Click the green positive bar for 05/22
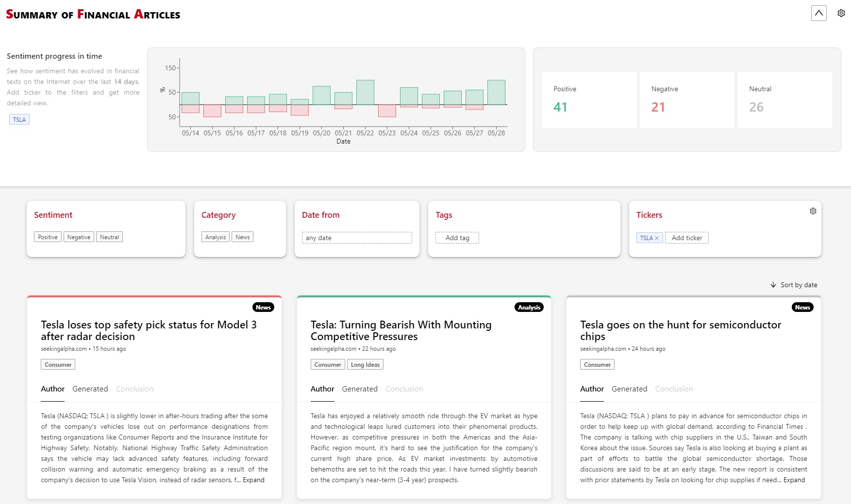The width and height of the screenshot is (851, 504). tap(365, 92)
